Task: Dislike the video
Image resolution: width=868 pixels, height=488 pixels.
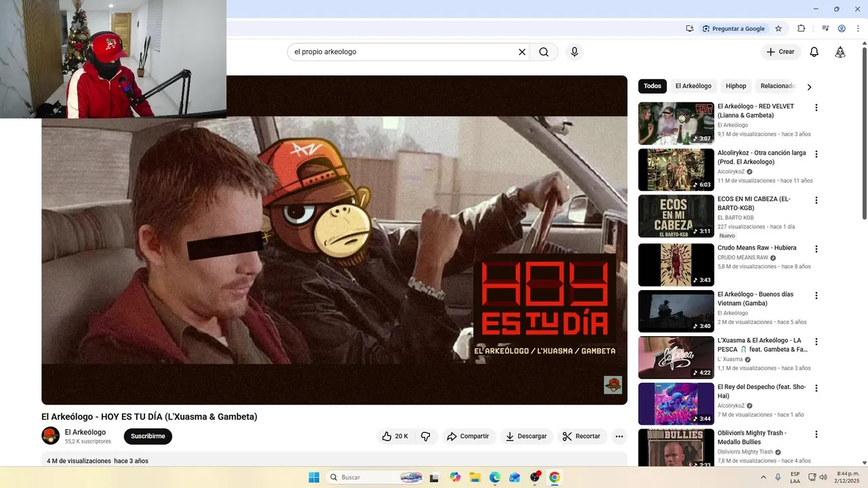Action: (425, 436)
